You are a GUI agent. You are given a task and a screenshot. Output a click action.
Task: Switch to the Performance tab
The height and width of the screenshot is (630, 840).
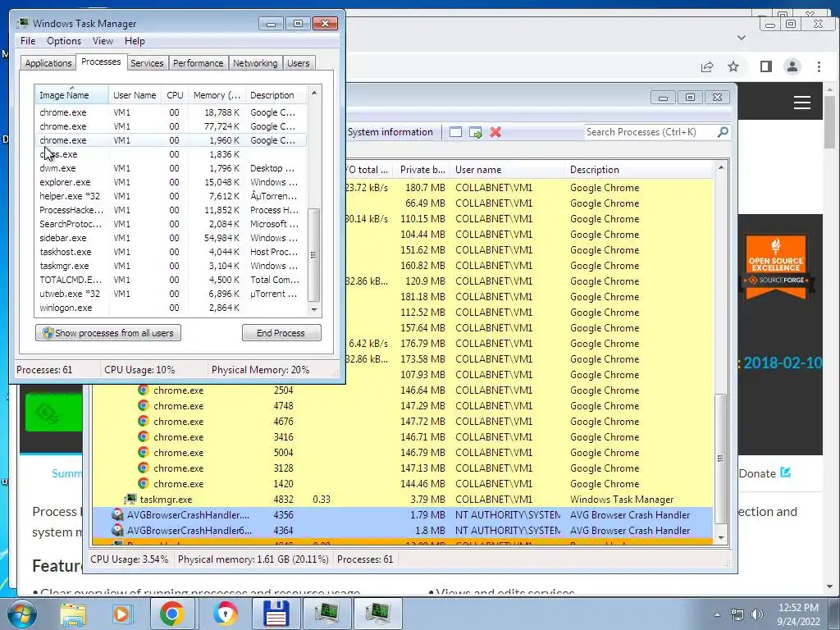199,63
